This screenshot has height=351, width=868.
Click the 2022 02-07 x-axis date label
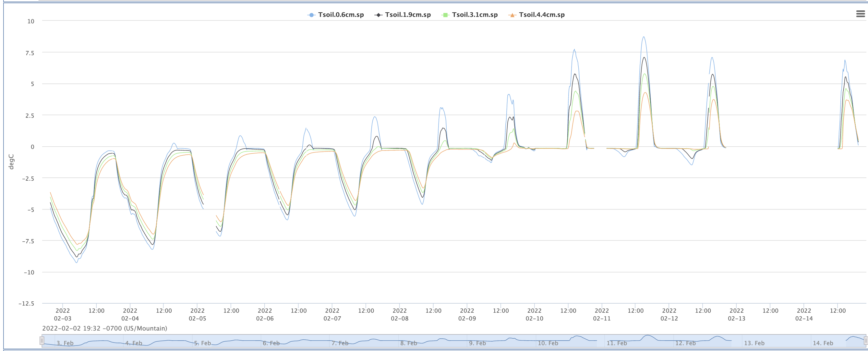[332, 314]
